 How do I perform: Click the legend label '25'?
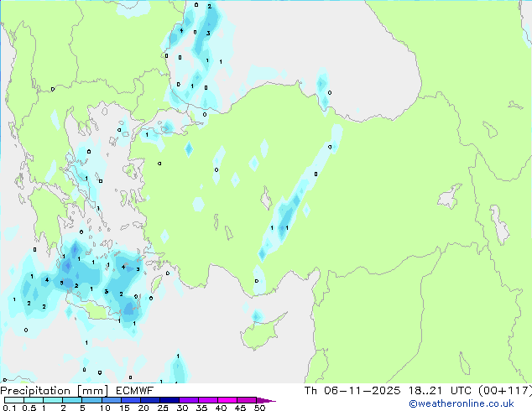[163, 408]
